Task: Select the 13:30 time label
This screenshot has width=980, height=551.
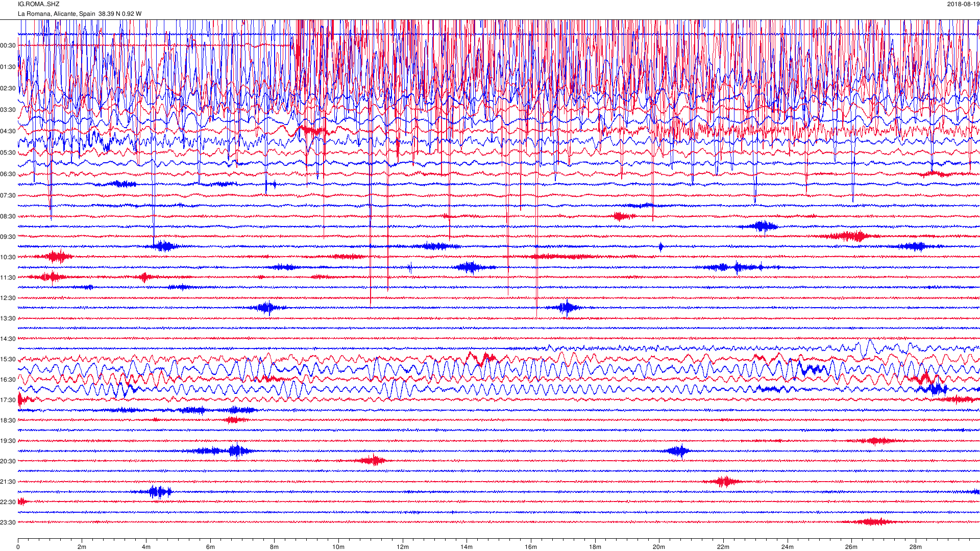Action: pyautogui.click(x=8, y=318)
